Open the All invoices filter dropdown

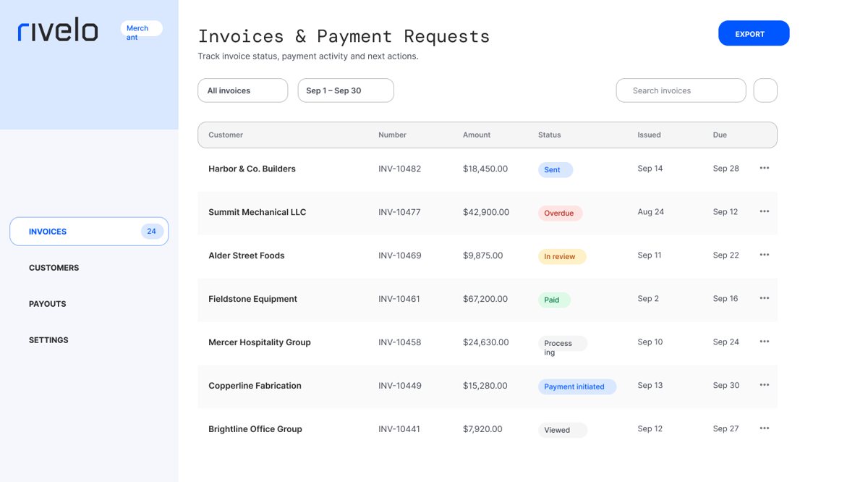pyautogui.click(x=243, y=90)
